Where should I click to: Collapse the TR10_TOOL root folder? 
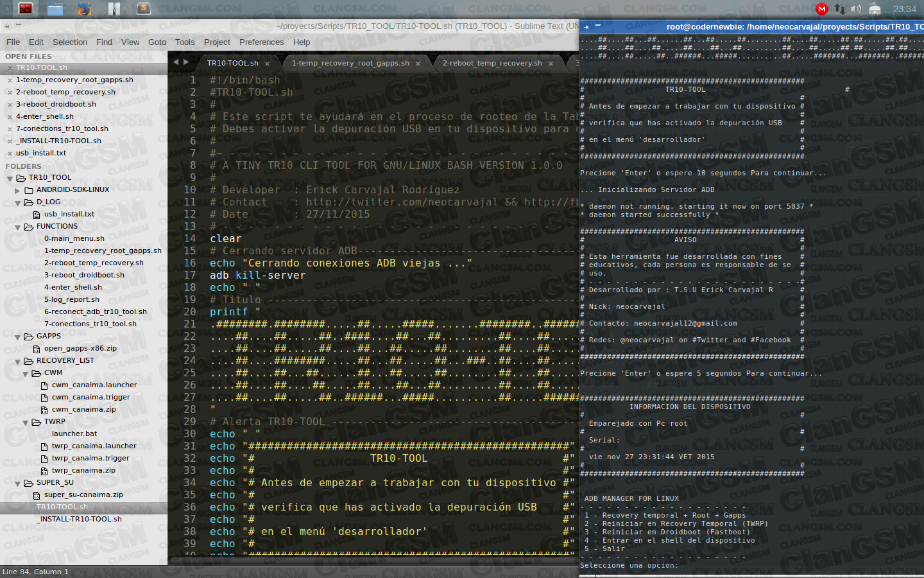coord(10,178)
